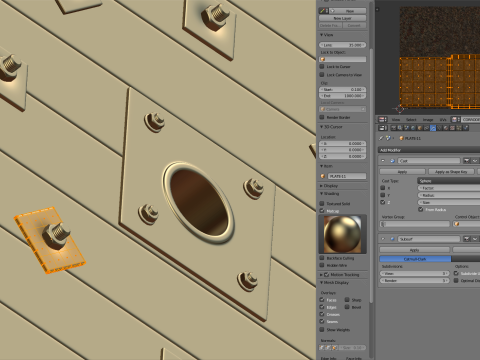Collapse the Subsurf modifier panel
This screenshot has width=480, height=360.
(383, 239)
